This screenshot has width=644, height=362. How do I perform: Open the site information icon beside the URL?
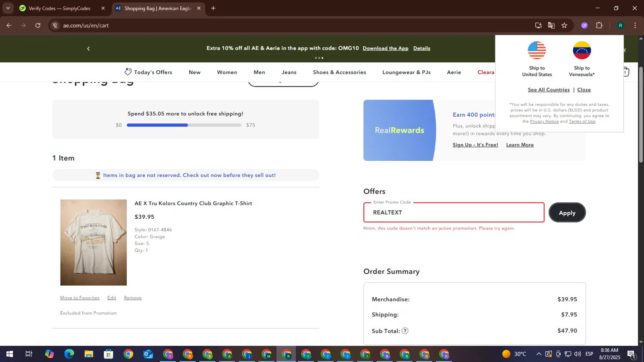[55, 25]
